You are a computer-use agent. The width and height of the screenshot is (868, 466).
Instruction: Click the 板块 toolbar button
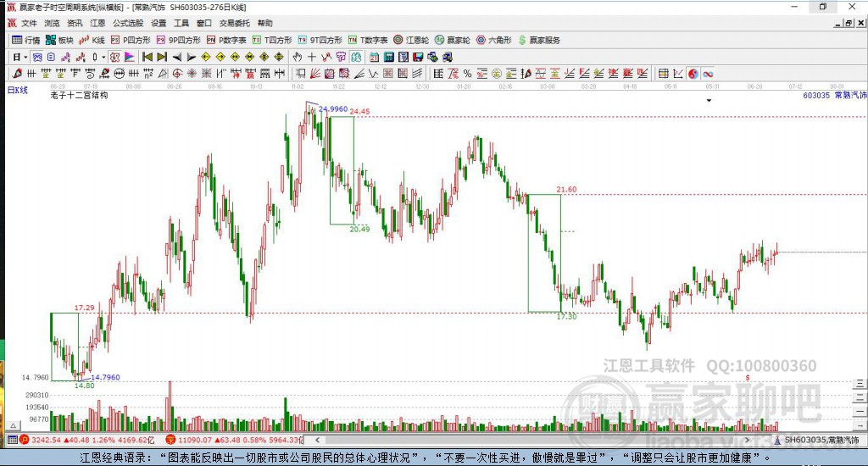[60, 40]
